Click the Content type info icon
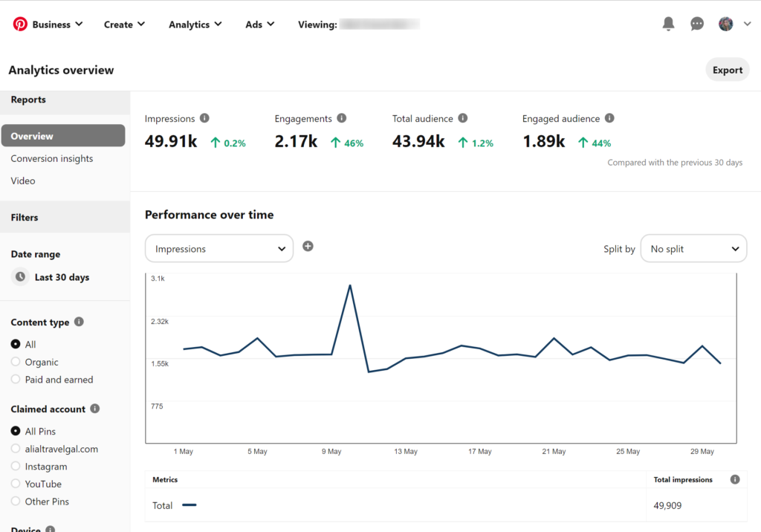This screenshot has height=532, width=761. [79, 322]
